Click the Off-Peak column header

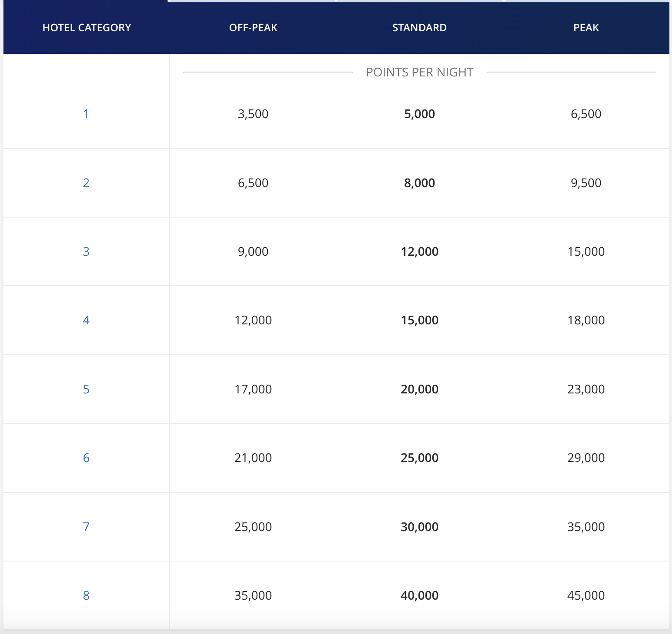[253, 28]
